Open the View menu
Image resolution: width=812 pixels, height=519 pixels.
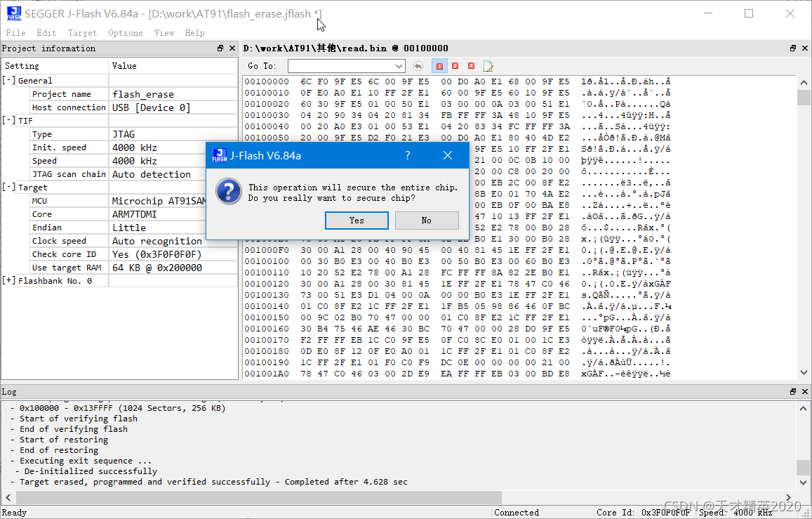pos(164,32)
